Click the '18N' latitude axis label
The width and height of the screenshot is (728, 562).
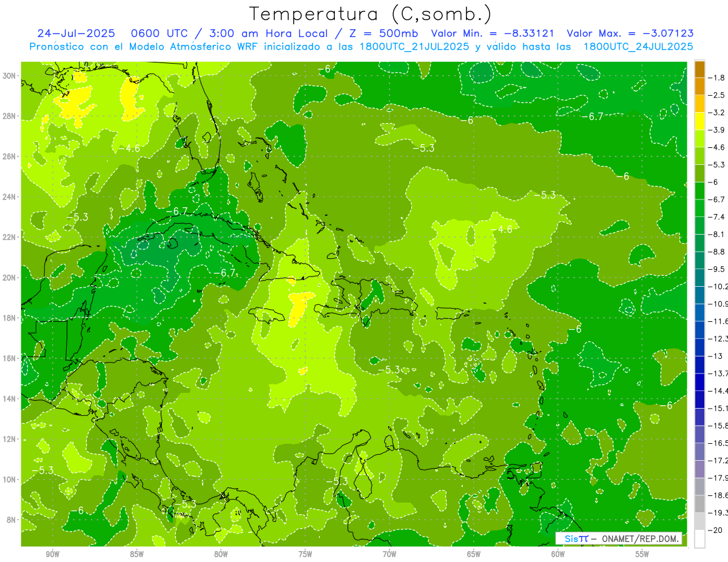pyautogui.click(x=10, y=318)
